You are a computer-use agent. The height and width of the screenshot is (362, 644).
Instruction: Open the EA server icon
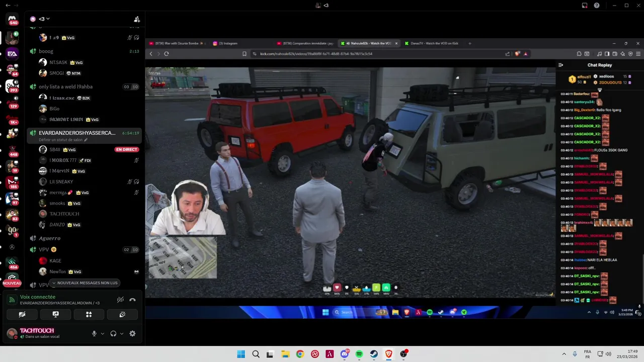(x=12, y=54)
